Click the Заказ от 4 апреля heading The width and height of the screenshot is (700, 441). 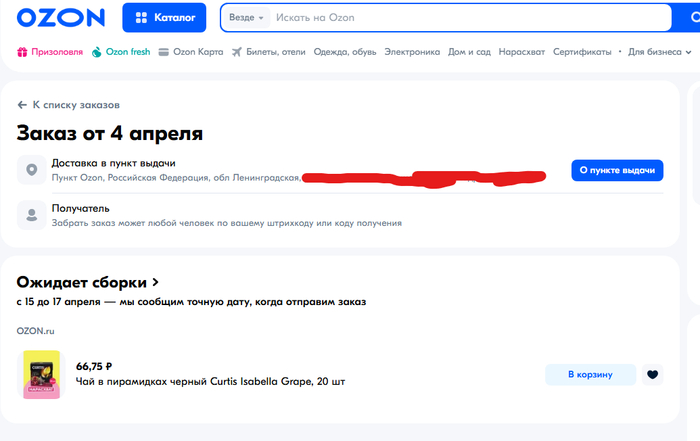[x=109, y=133]
